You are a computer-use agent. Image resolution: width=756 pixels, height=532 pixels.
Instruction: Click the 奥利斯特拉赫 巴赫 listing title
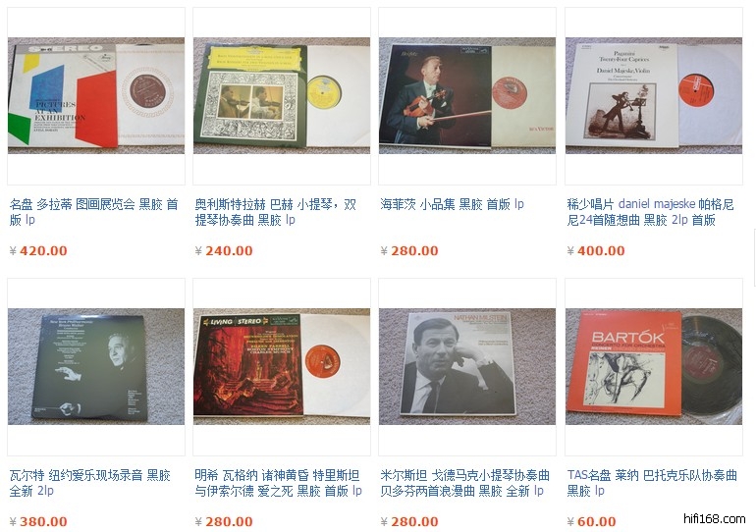(276, 212)
